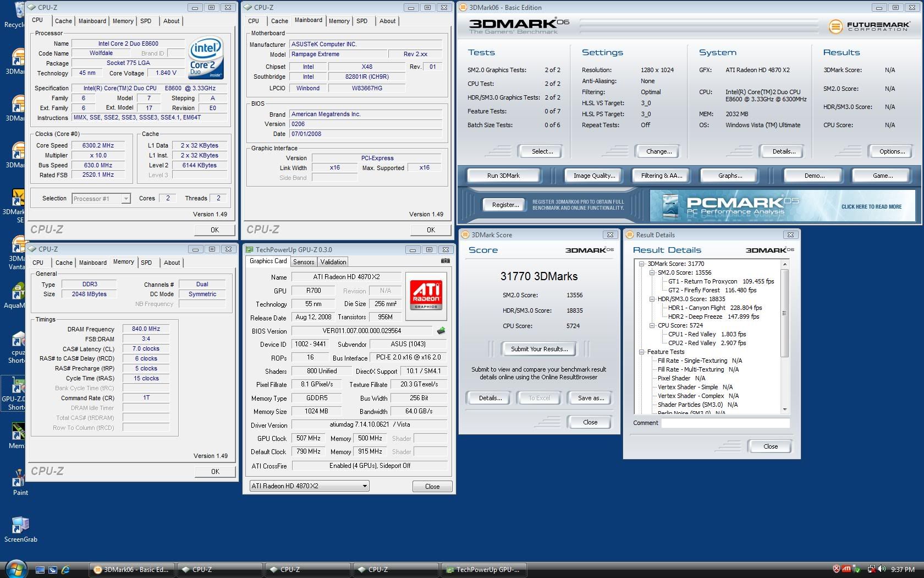Click the 3DMark06 taskbar button

132,570
